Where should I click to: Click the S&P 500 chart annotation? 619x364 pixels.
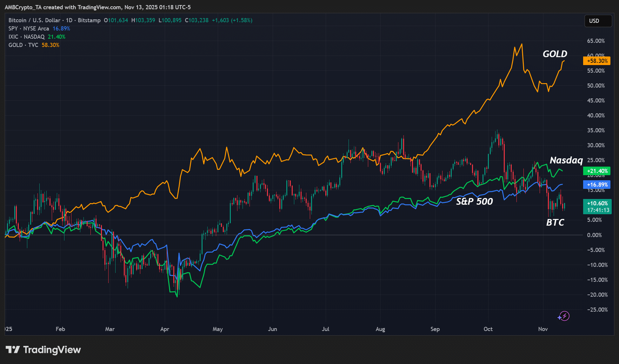(x=474, y=202)
